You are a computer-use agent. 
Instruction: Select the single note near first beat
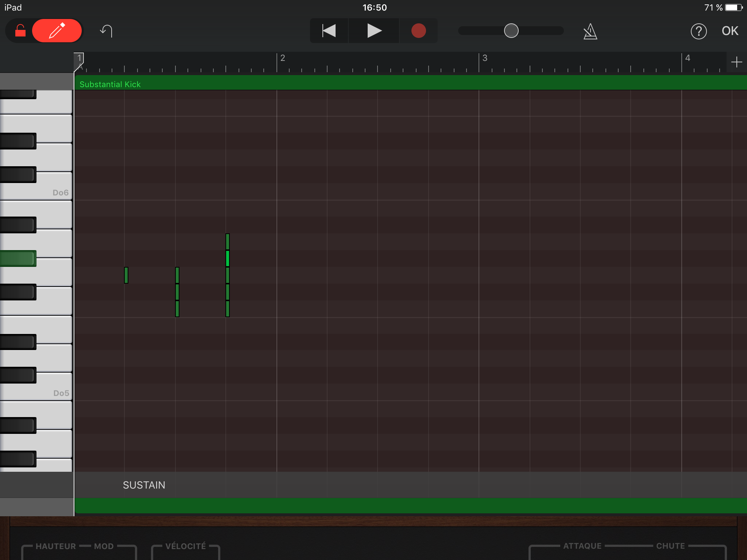(x=126, y=275)
